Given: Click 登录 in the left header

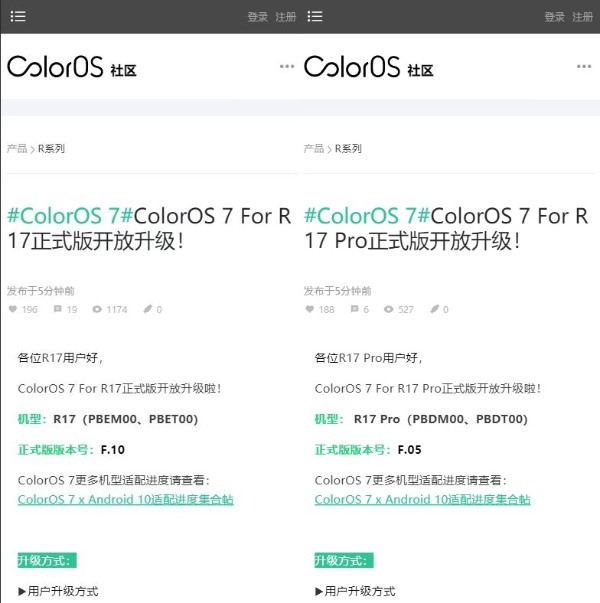Looking at the screenshot, I should click(x=257, y=17).
